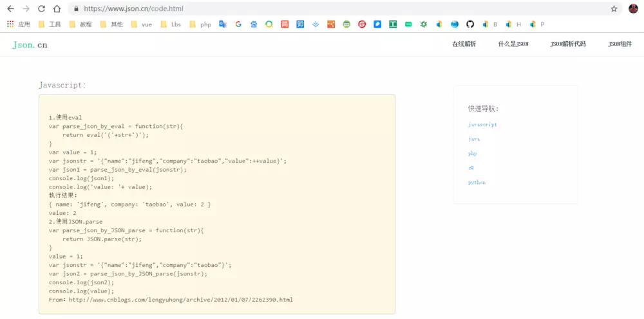Open the unlabeled blue-yellow bookmark before globe
This screenshot has height=319, width=644.
pos(439,24)
